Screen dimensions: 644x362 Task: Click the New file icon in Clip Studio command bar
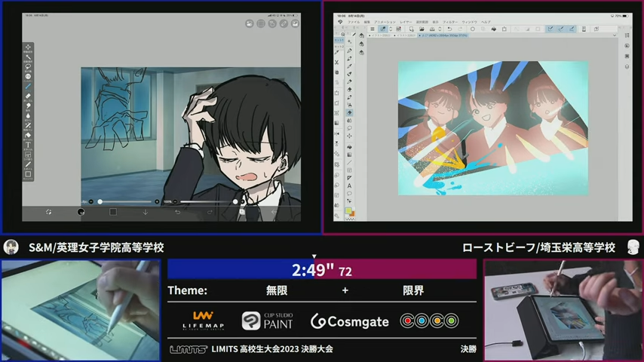point(411,29)
